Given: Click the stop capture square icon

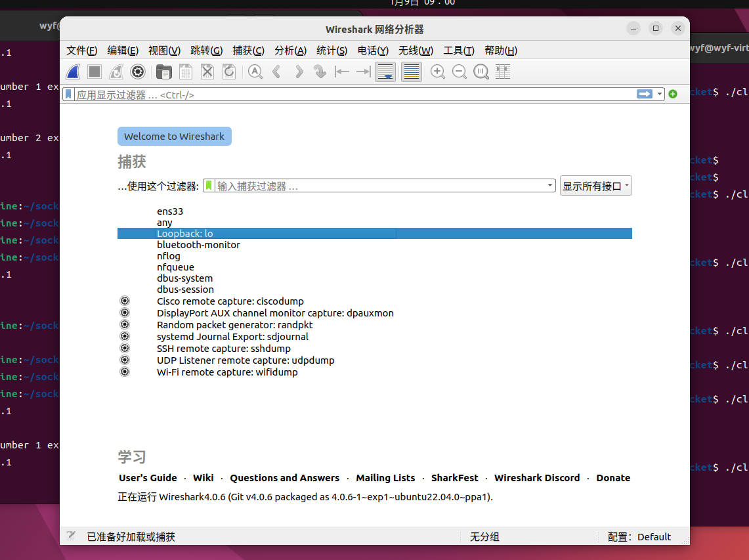Looking at the screenshot, I should click(x=95, y=72).
